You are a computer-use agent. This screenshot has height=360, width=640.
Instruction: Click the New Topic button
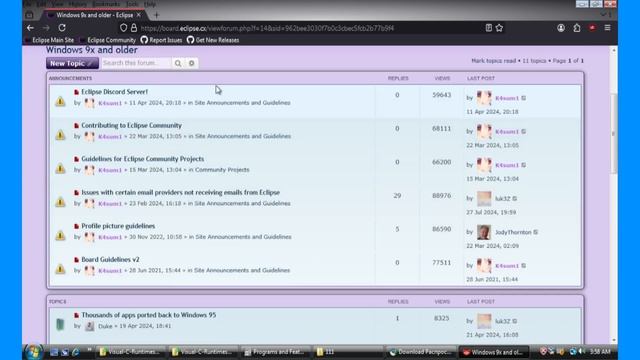pos(72,63)
